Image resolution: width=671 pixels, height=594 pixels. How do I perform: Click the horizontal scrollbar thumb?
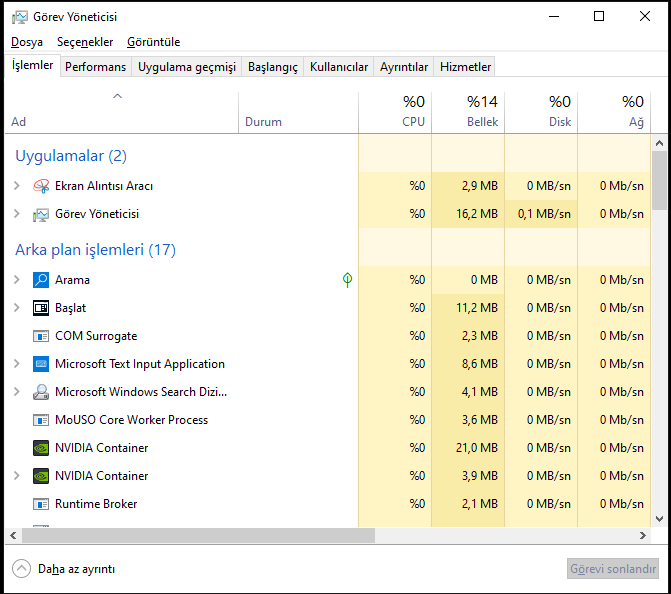pos(190,536)
